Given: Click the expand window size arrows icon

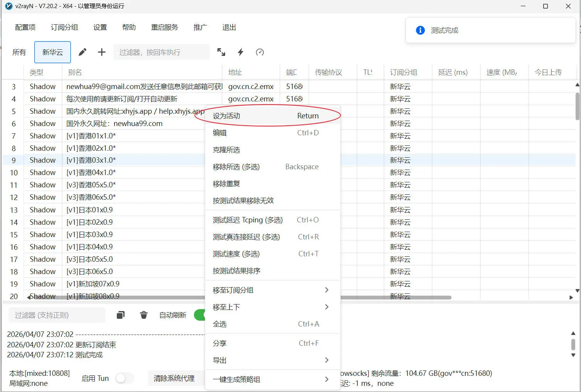Looking at the screenshot, I should click(221, 52).
